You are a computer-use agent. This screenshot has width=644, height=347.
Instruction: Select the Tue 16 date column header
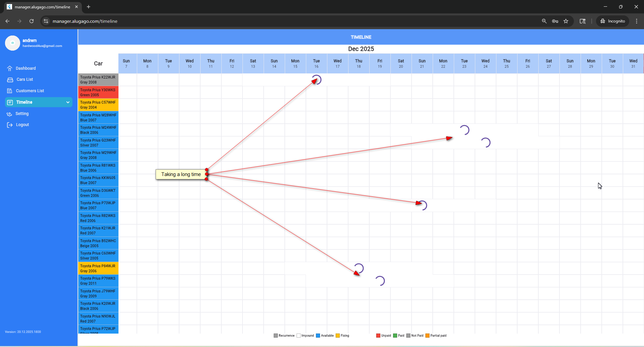point(316,63)
